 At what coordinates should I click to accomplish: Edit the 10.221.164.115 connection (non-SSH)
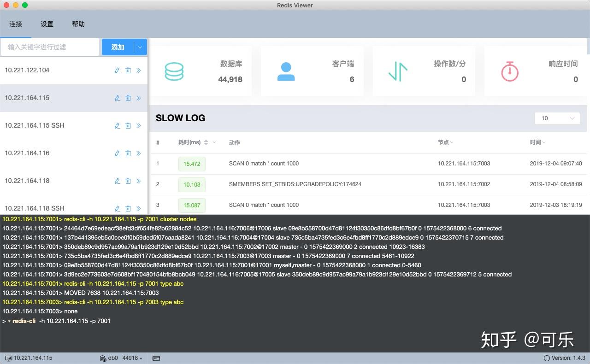click(x=117, y=98)
